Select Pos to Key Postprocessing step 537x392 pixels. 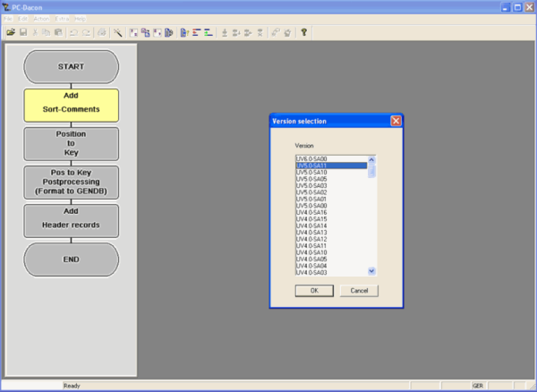(x=72, y=183)
